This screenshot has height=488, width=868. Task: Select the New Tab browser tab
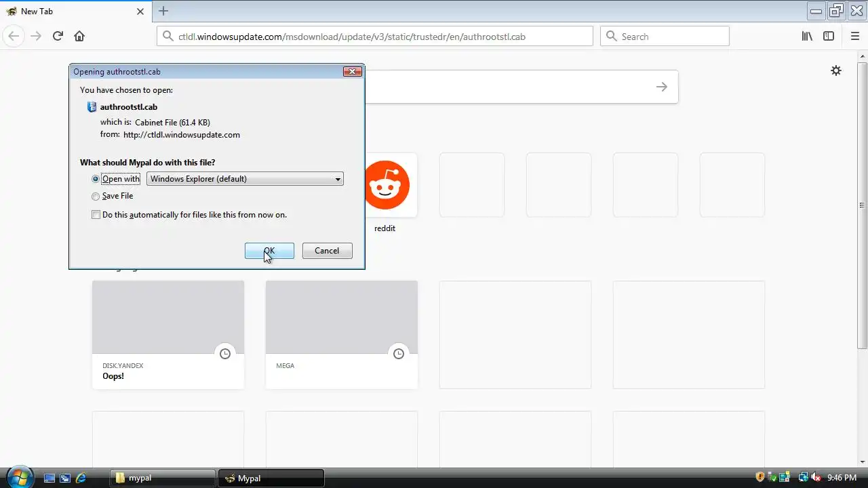[x=75, y=12]
